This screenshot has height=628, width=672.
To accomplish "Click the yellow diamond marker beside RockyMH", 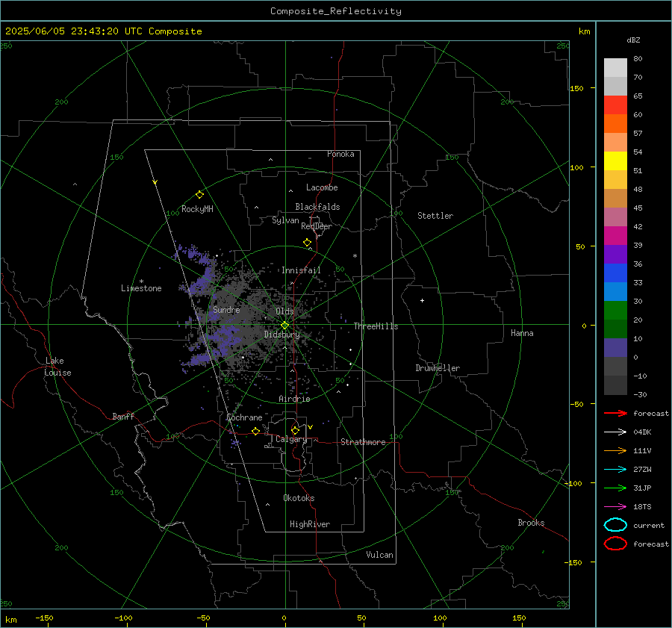I will coord(199,195).
